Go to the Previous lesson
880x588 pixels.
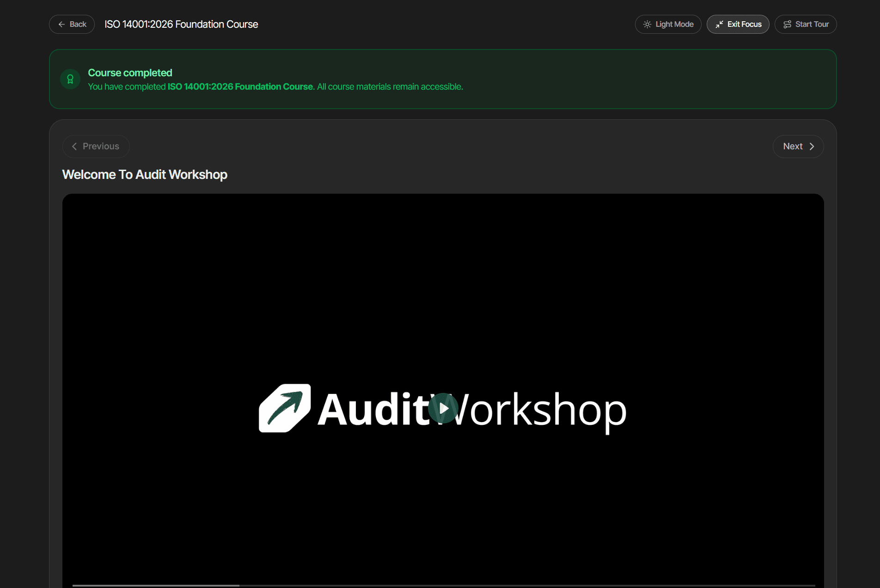pyautogui.click(x=96, y=146)
